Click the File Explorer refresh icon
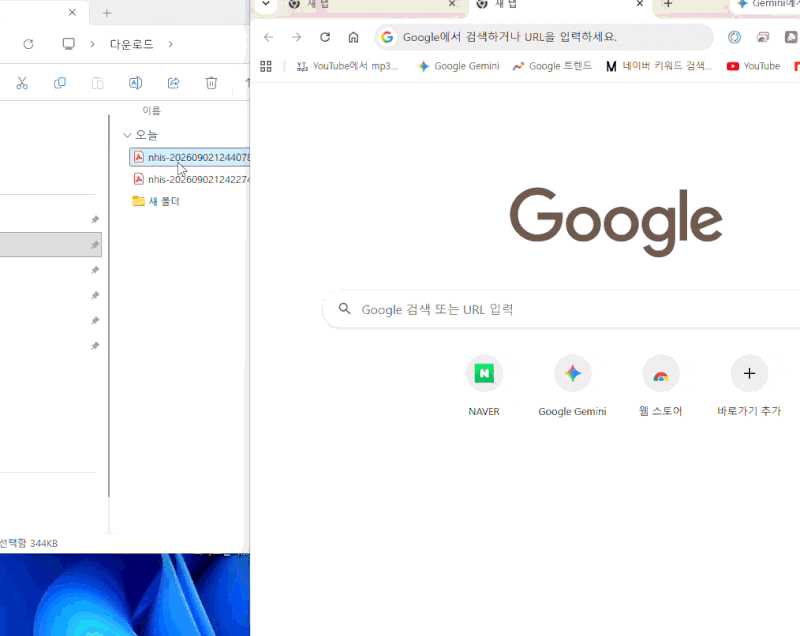 tap(28, 44)
